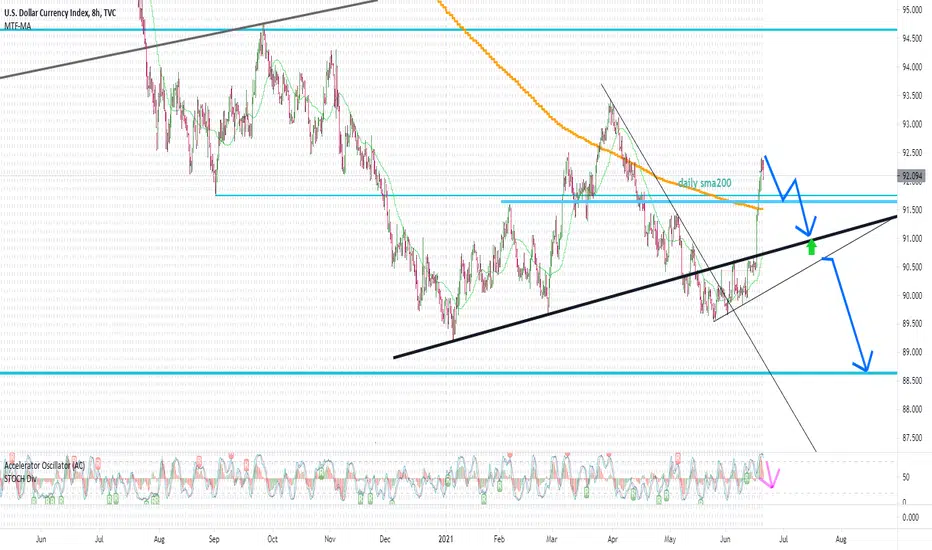Screen dimensions: 932x550
Task: Click the Oct label on time axis
Action: coord(272,539)
